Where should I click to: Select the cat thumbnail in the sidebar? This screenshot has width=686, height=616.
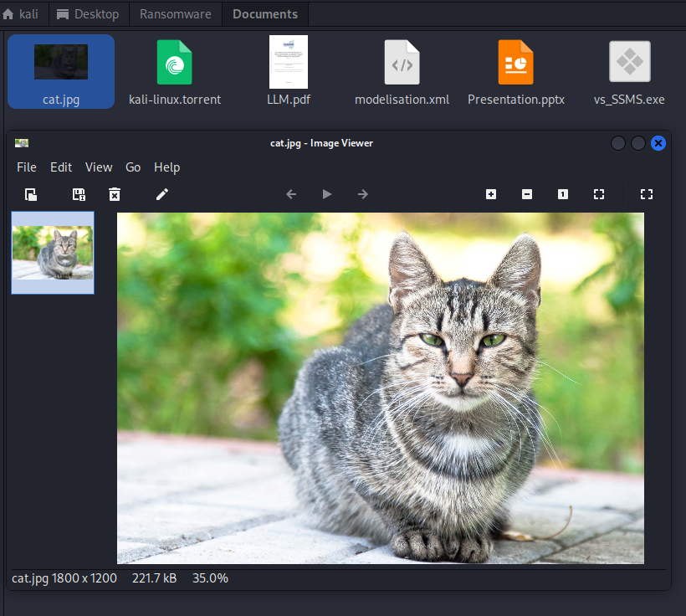pyautogui.click(x=53, y=253)
